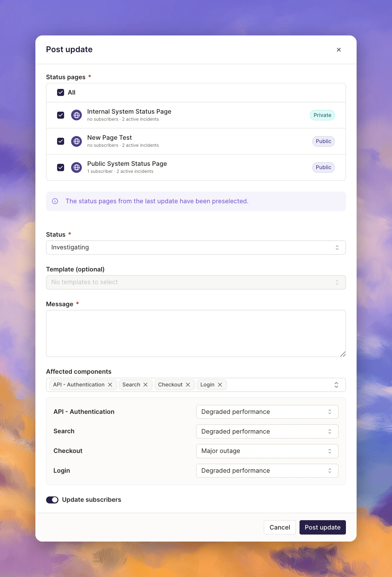
Task: Open the Status dropdown showing Investigating
Action: (x=196, y=248)
